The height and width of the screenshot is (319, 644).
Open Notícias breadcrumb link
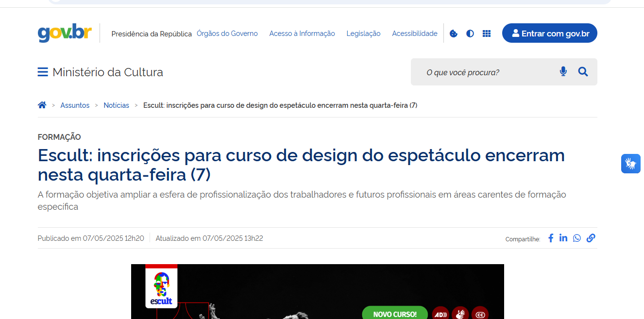(117, 105)
